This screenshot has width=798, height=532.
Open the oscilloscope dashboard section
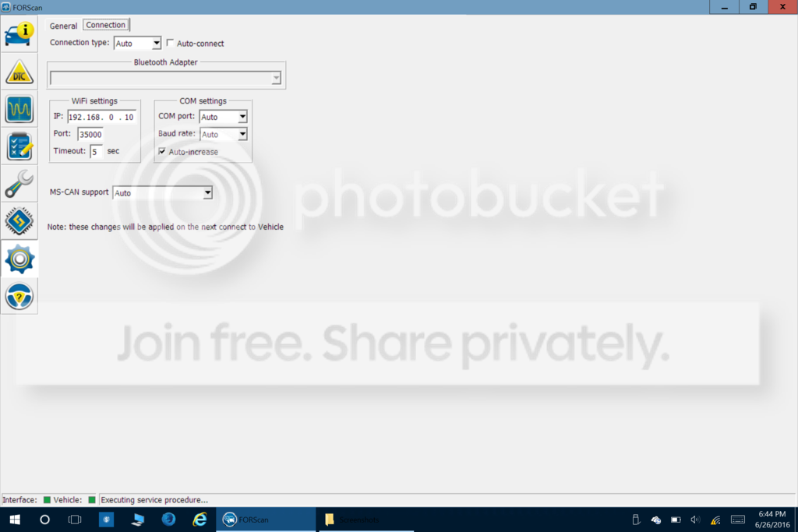click(x=19, y=109)
